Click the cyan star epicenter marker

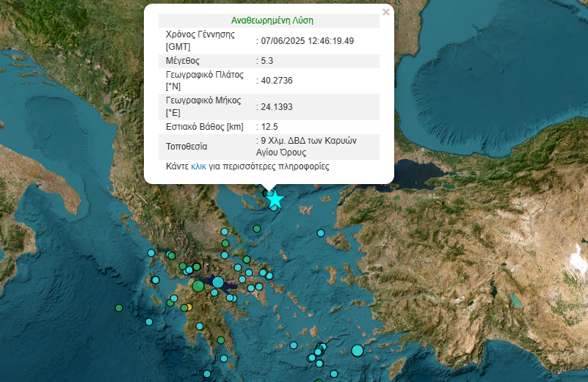[x=275, y=199]
